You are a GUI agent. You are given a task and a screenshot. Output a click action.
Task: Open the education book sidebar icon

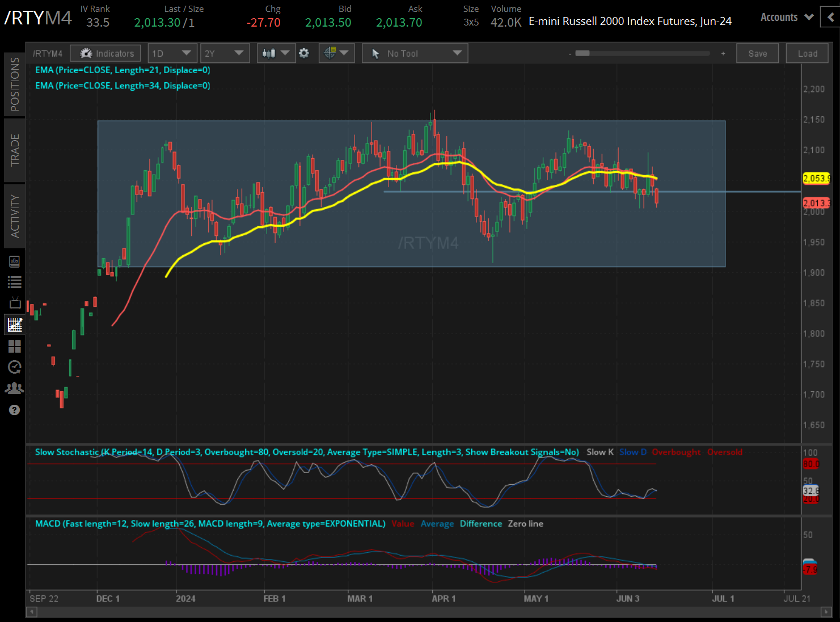[x=15, y=261]
